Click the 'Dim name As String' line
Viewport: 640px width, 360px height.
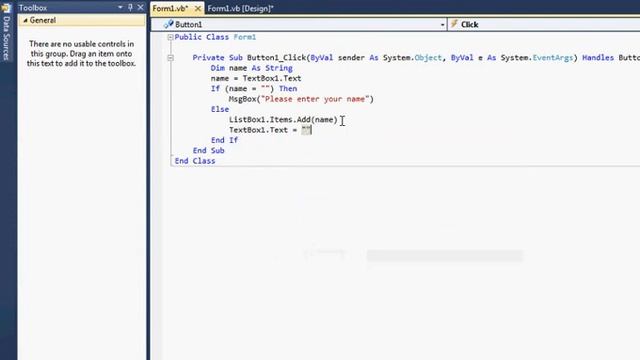251,68
